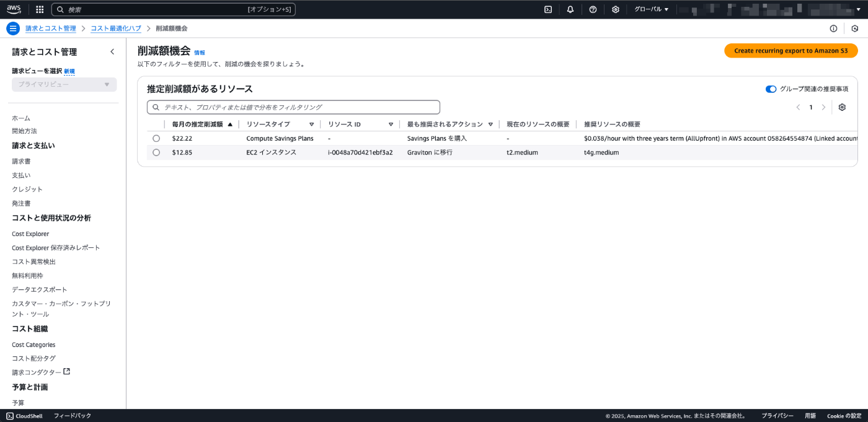Open ホーム in sidebar
This screenshot has height=422, width=868.
point(21,118)
